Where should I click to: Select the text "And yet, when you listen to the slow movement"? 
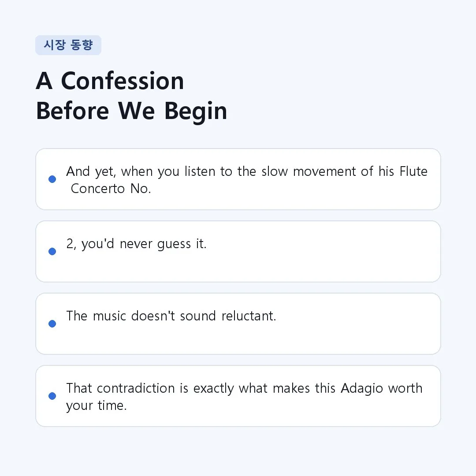point(211,171)
